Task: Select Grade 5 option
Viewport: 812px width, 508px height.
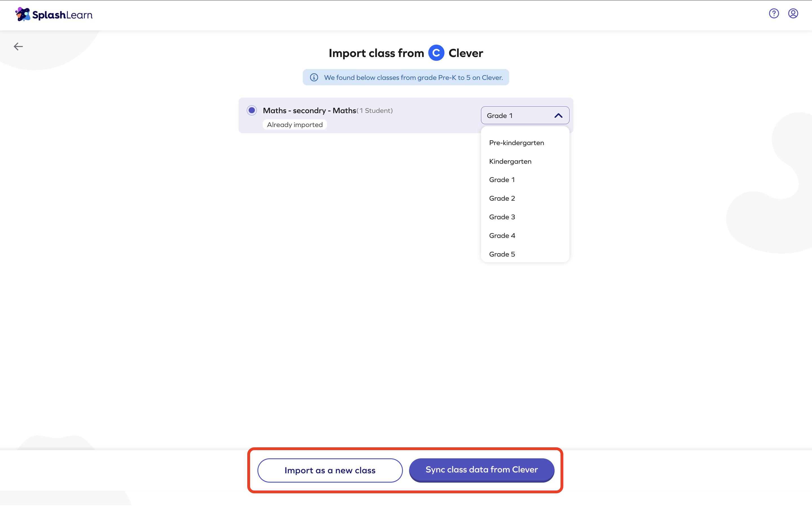Action: pyautogui.click(x=502, y=254)
